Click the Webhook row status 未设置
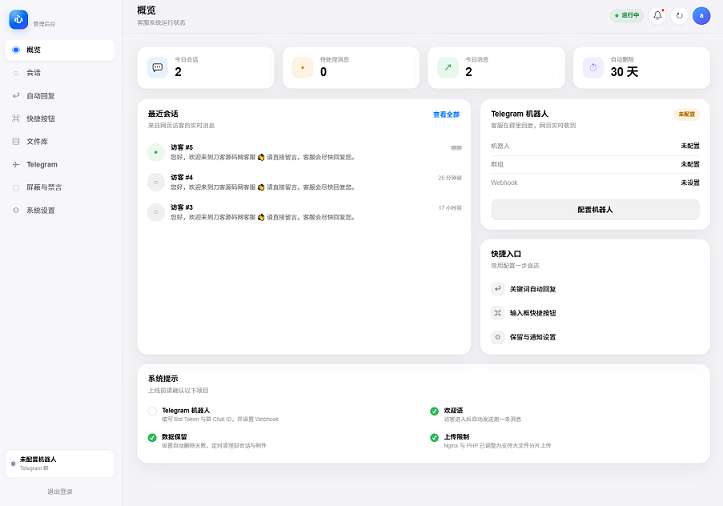 (690, 183)
